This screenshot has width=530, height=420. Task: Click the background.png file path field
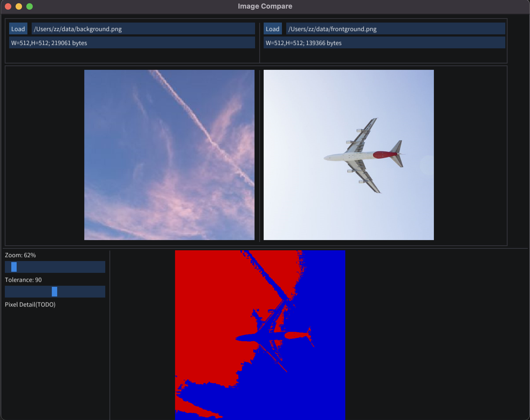pos(143,29)
